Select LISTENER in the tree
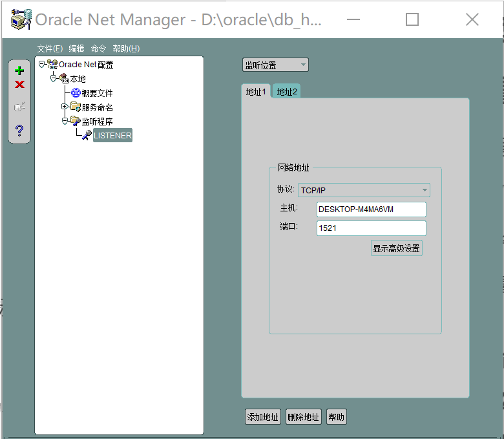Screen dimensions: 504x439 tap(112, 135)
